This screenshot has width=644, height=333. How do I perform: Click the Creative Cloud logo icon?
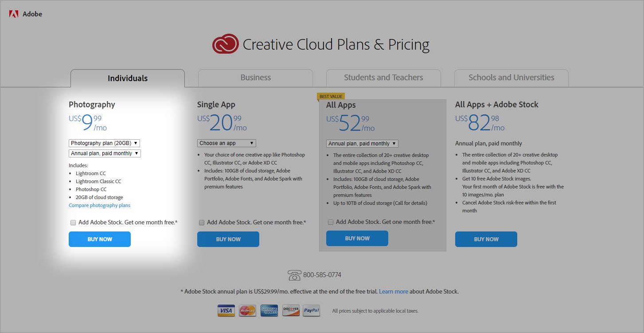(x=226, y=44)
